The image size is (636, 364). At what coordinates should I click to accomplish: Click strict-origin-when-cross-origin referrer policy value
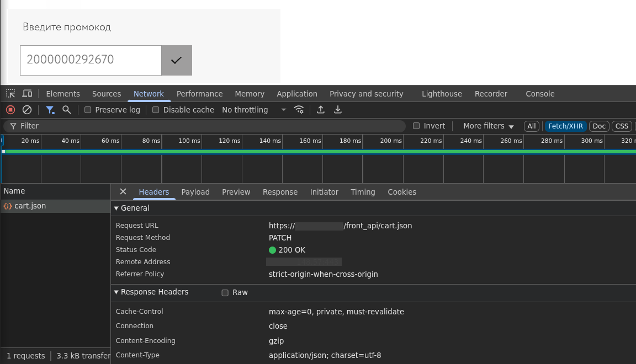[x=324, y=275]
